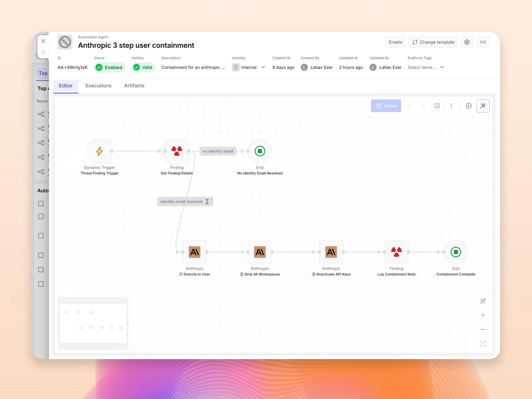Click the Dynamic Trigger lightning node
Viewport: 532px width, 399px height.
tap(99, 151)
